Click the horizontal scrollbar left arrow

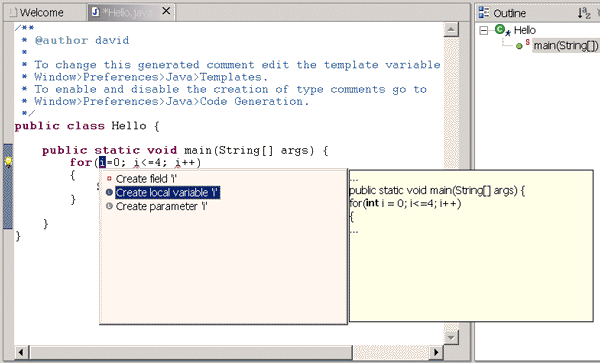click(x=21, y=352)
